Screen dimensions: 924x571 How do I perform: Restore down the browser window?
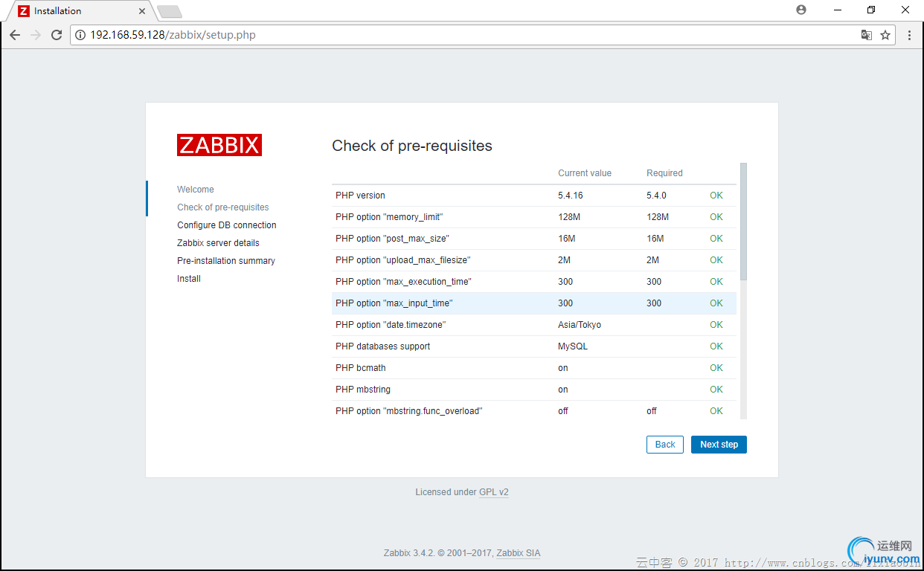[x=871, y=10]
